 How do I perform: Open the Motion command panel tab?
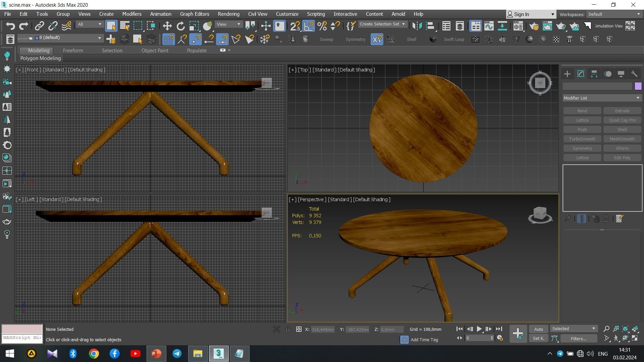click(607, 74)
